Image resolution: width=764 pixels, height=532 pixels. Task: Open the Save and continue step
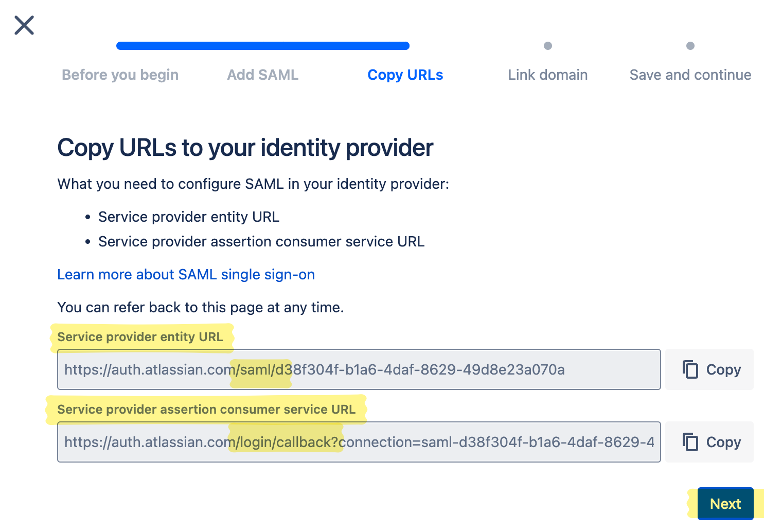690,75
